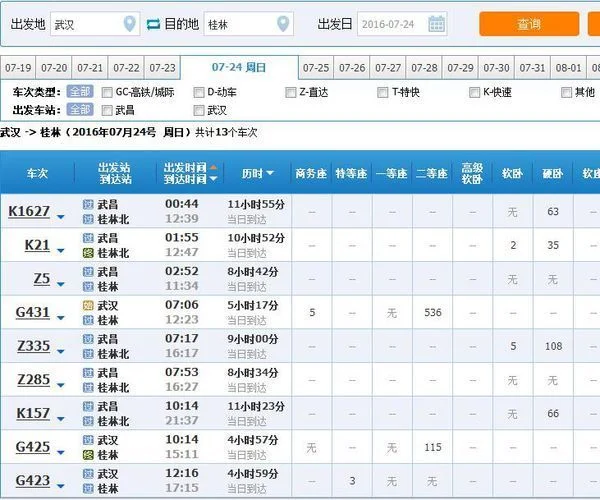Click 536 second-class seats for G431
This screenshot has width=600, height=500.
click(433, 313)
